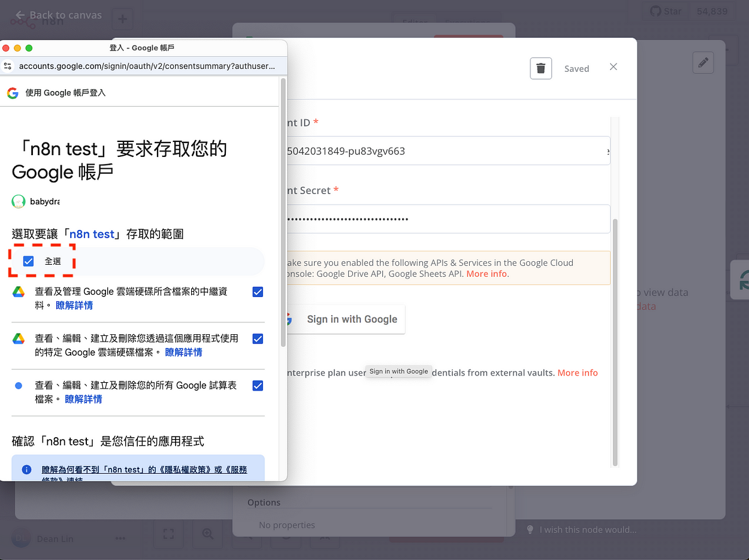Click the GitHub Star button
Screen dimensions: 749x560
(667, 11)
